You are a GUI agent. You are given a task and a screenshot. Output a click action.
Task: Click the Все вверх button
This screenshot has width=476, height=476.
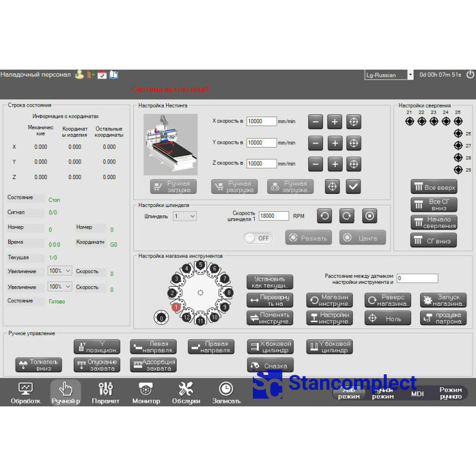(x=434, y=187)
